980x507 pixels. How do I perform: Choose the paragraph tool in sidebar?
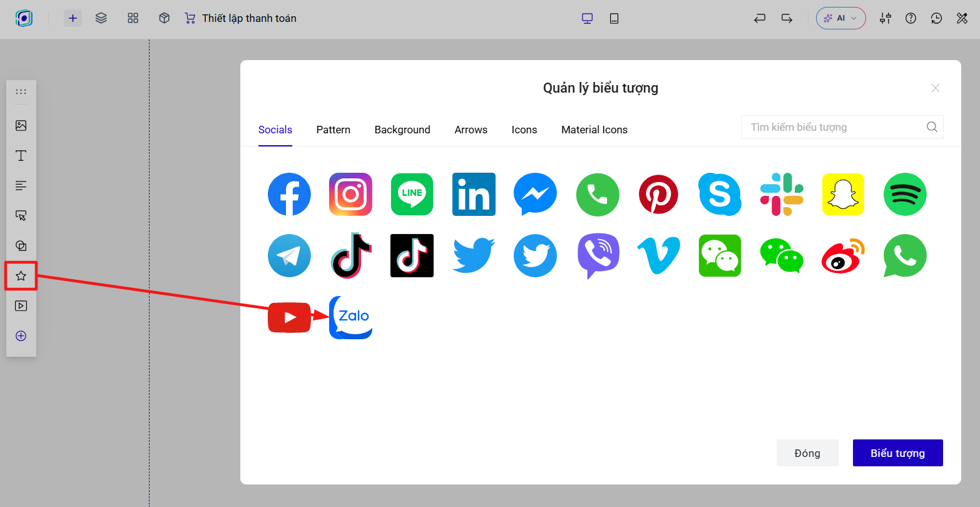pos(21,186)
